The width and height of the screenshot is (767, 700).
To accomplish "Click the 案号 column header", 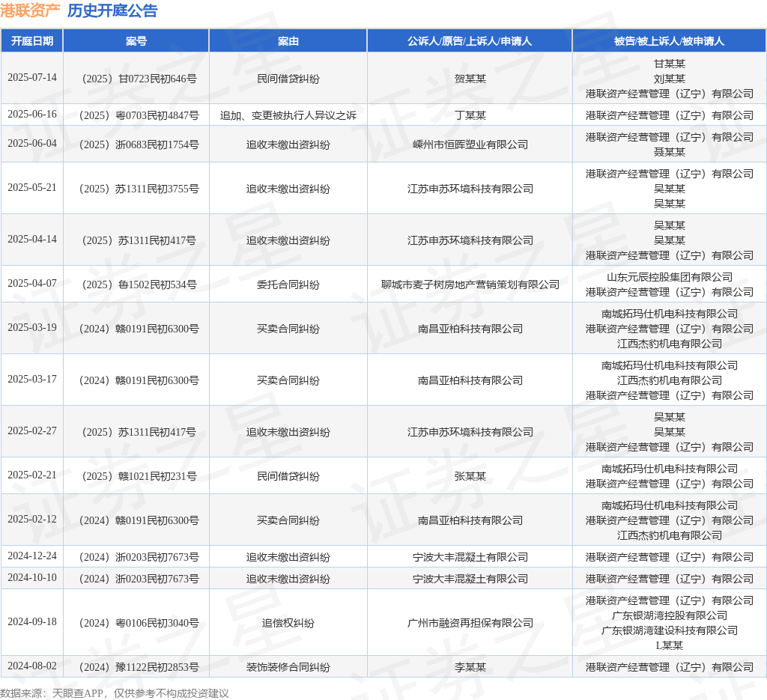I will click(x=136, y=41).
